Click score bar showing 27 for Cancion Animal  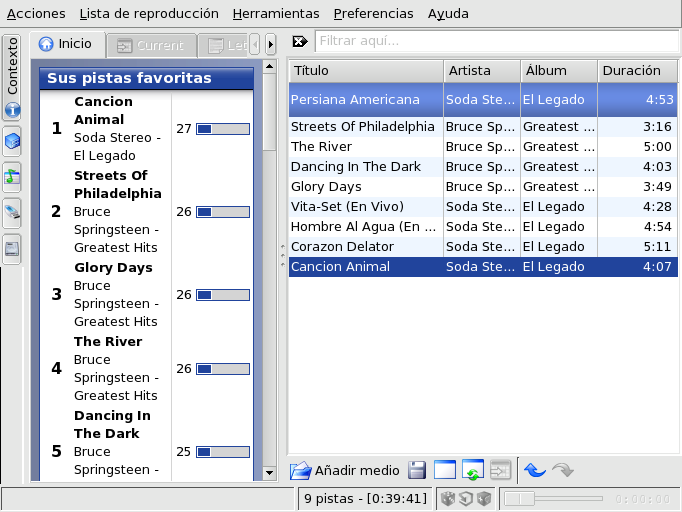pos(223,129)
